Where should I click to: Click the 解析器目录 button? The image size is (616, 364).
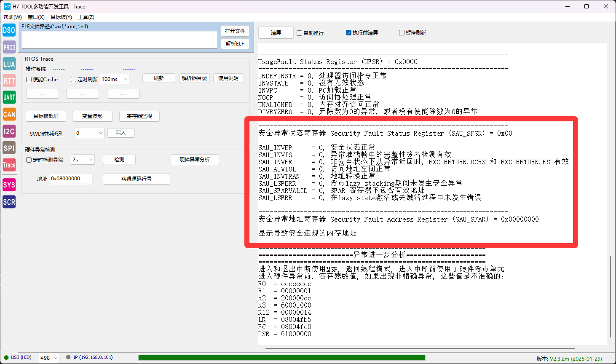click(194, 78)
